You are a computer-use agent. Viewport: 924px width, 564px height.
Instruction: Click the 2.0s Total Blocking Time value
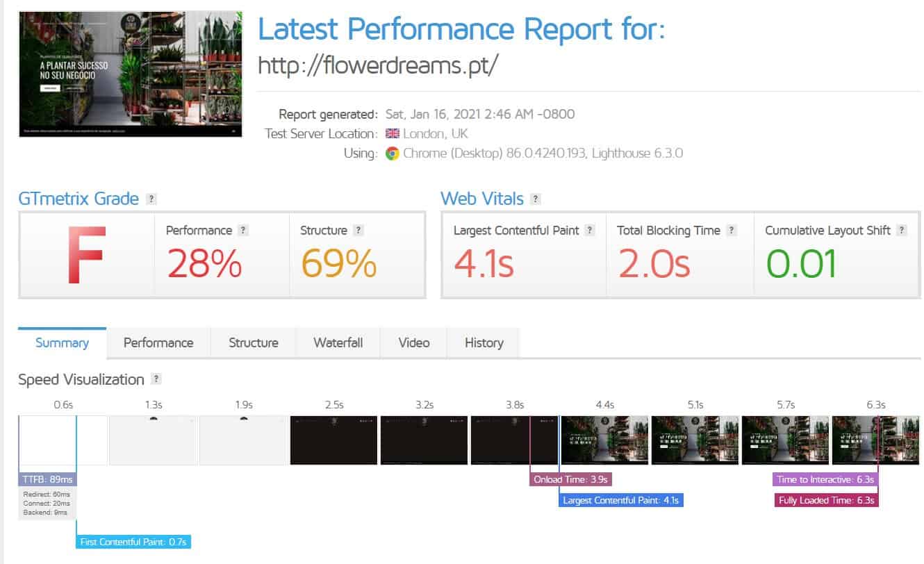(x=654, y=264)
